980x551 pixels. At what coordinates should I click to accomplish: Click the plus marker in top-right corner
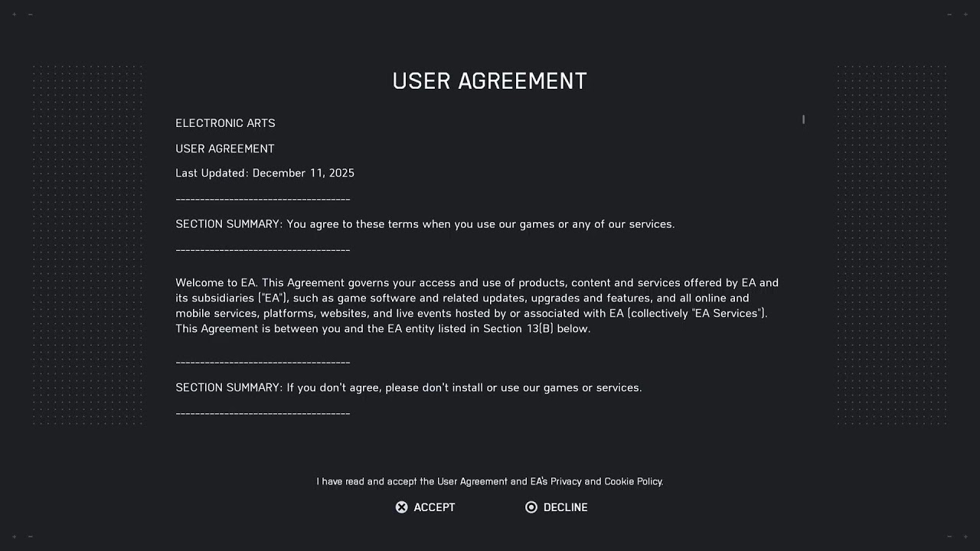[965, 14]
